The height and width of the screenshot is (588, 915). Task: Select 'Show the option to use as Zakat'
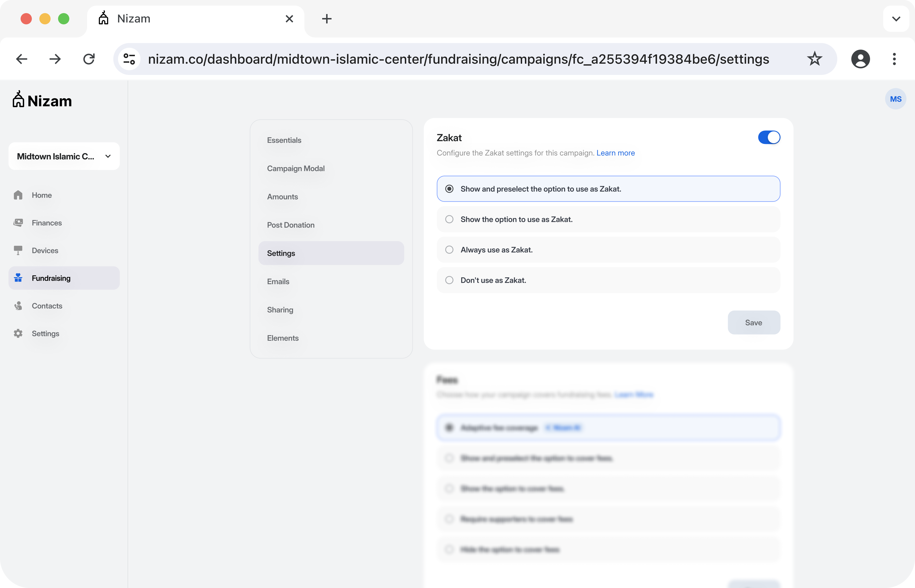449,219
